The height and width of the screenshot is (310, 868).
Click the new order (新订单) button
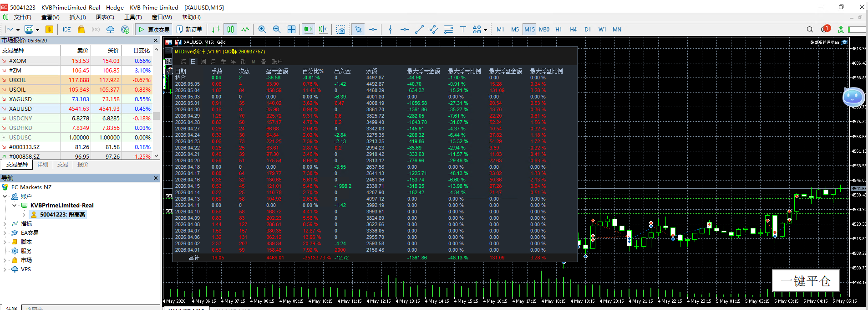pos(189,29)
